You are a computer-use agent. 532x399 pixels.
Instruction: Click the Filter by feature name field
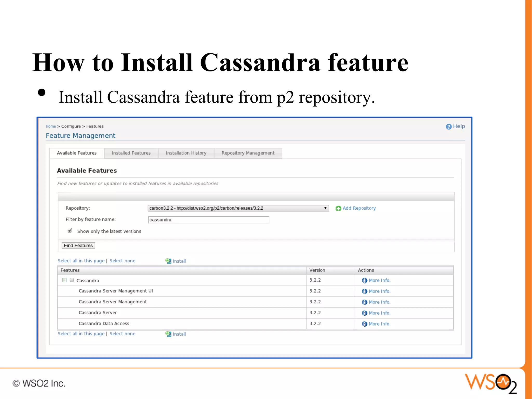(209, 220)
